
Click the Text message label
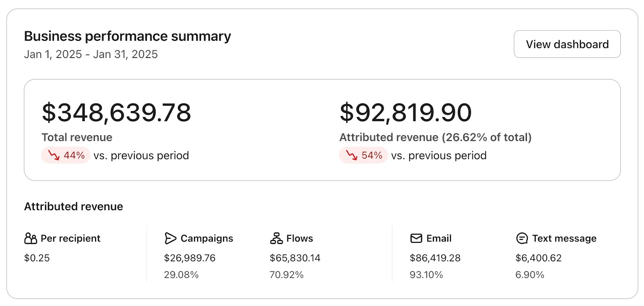pyautogui.click(x=564, y=238)
